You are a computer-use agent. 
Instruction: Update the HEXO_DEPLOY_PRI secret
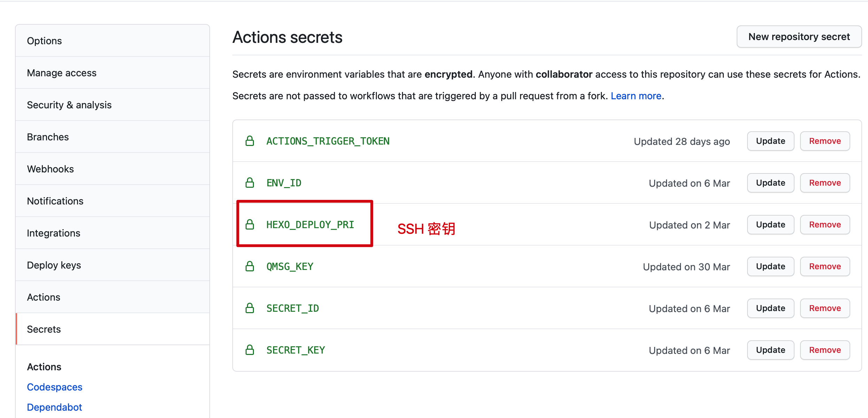click(x=770, y=225)
